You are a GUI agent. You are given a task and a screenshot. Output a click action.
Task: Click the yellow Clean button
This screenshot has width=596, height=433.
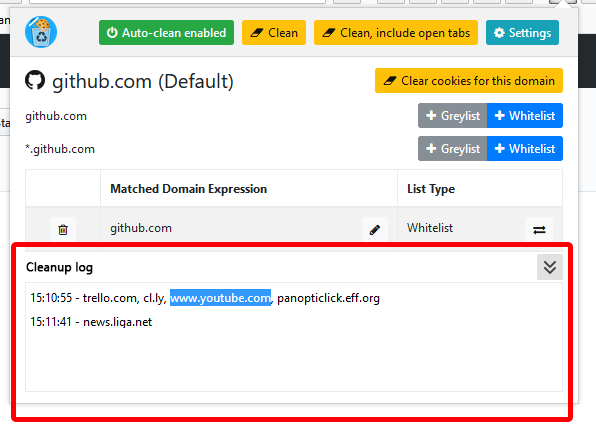274,33
